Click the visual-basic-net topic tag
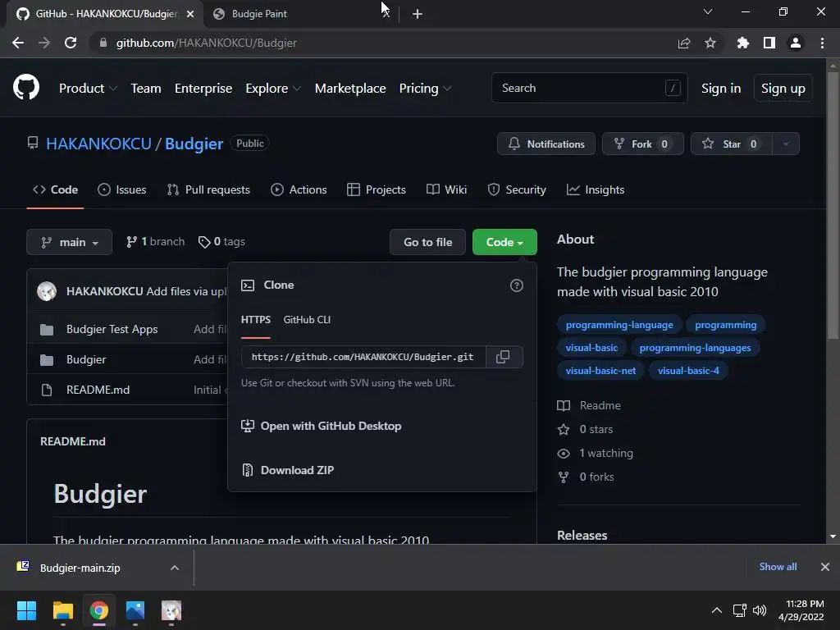Viewport: 840px width, 630px height. click(600, 371)
